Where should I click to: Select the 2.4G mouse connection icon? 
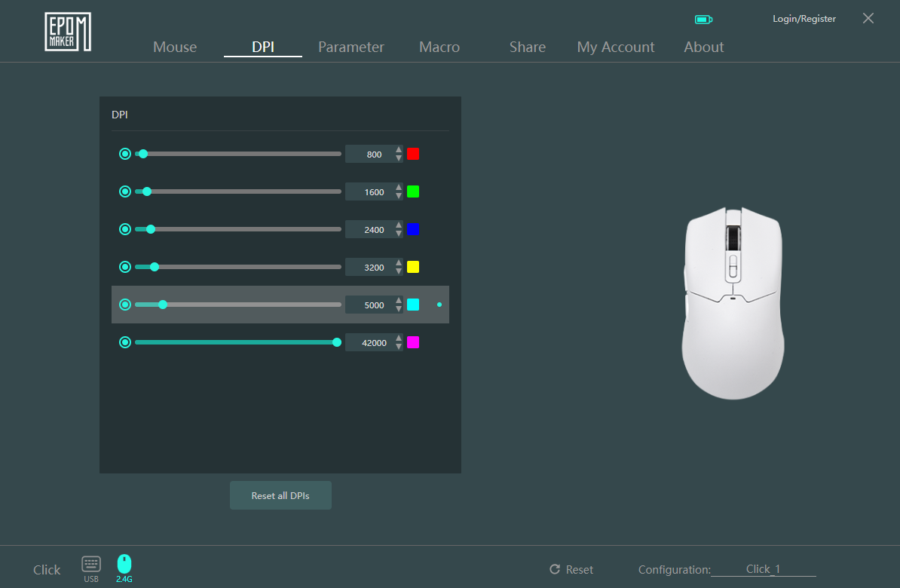click(124, 564)
